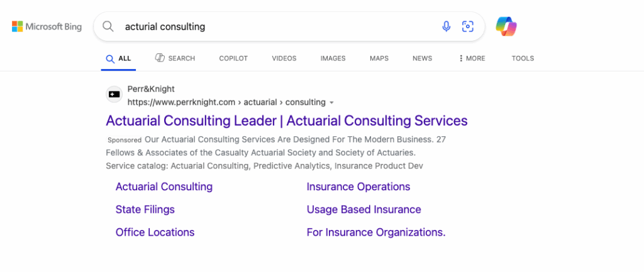The image size is (644, 272).
Task: Click into the search query text field
Action: 279,26
